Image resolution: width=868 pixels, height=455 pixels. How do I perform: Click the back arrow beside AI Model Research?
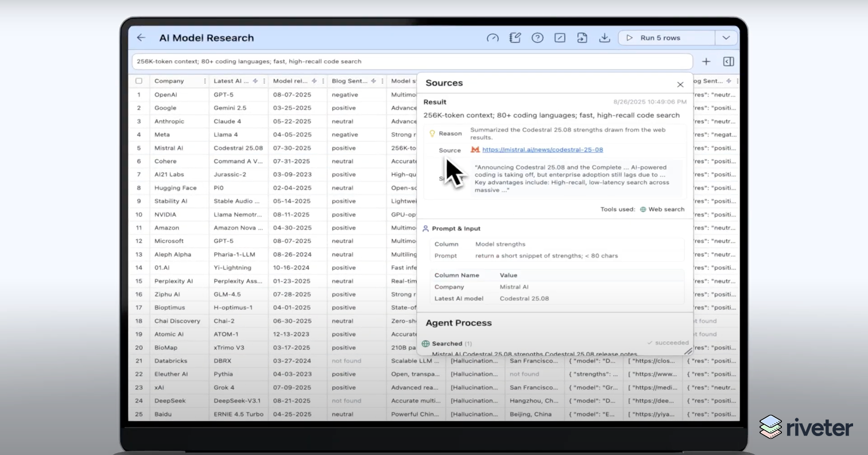point(141,38)
